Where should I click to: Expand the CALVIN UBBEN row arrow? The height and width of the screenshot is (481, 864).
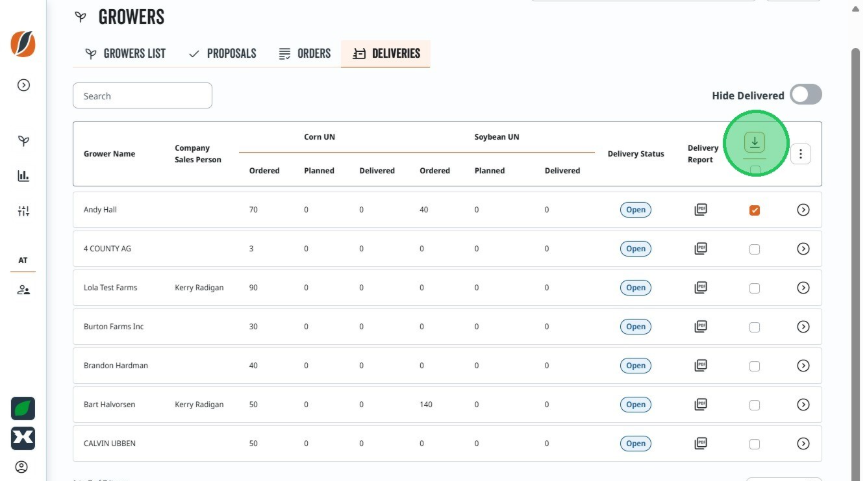coord(803,444)
